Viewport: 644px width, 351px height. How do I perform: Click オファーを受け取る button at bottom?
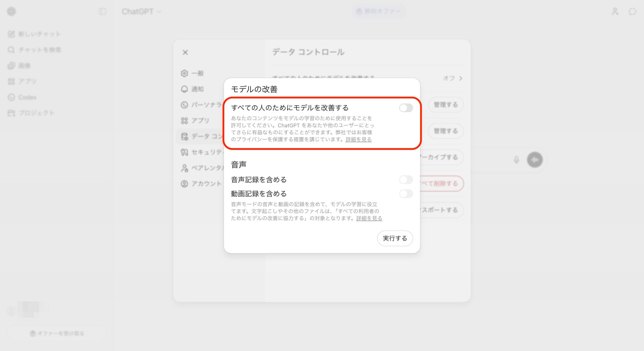pos(57,333)
